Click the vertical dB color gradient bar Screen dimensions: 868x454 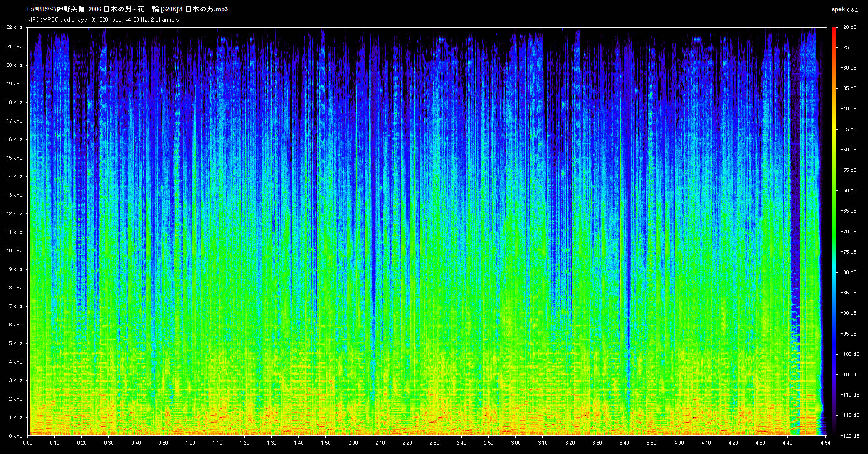click(x=834, y=232)
